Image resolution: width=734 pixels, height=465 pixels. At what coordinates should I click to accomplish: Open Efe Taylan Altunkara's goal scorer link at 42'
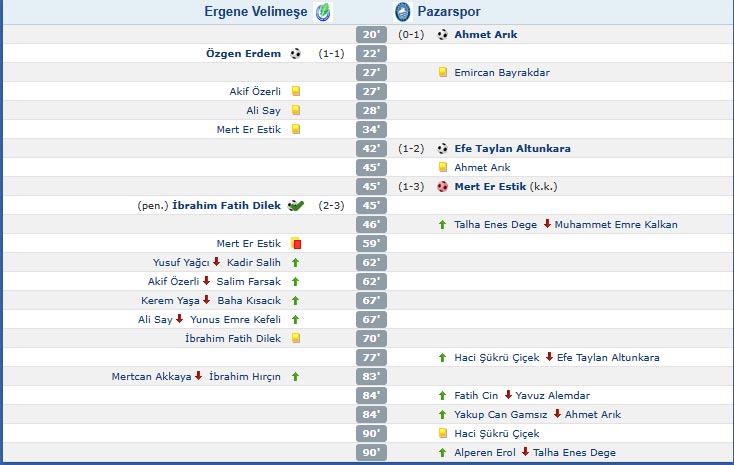(x=512, y=148)
